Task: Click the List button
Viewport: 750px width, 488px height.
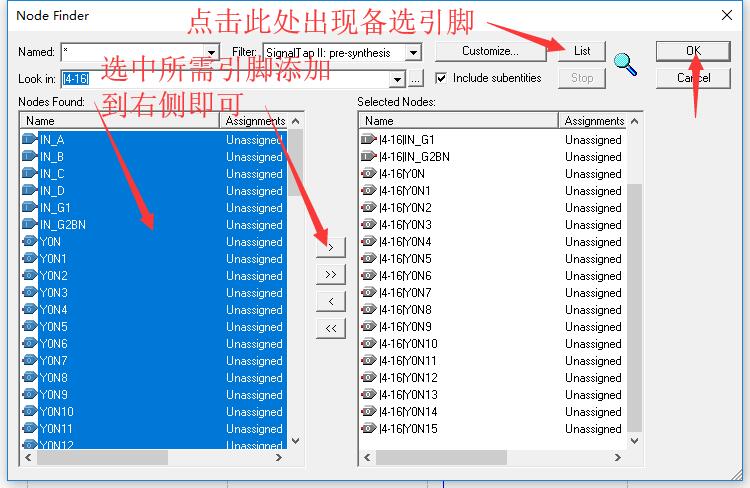Action: click(x=582, y=51)
